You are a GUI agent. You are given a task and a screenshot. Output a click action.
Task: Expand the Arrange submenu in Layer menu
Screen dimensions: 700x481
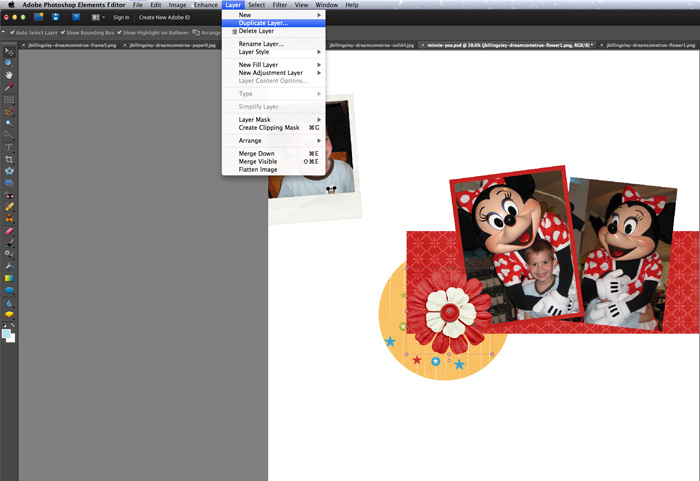tap(274, 141)
